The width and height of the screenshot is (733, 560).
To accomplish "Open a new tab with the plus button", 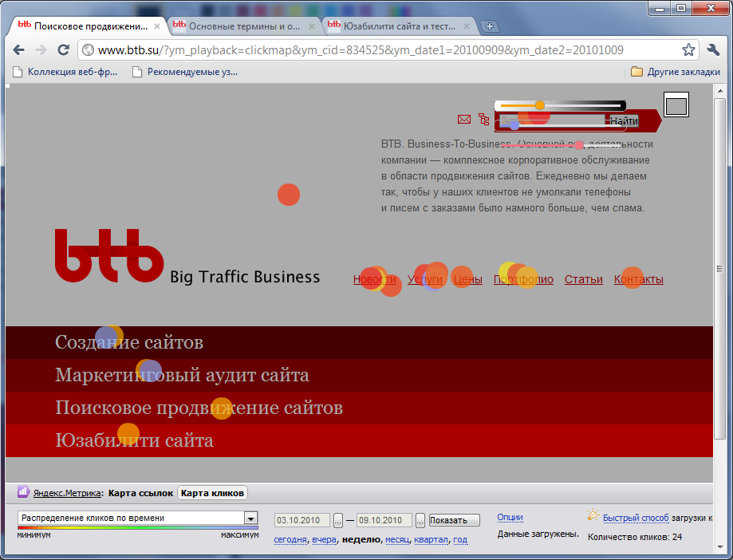I will click(490, 26).
